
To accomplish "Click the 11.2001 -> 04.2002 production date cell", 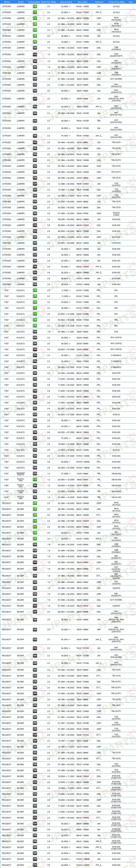I will (66, 85).
